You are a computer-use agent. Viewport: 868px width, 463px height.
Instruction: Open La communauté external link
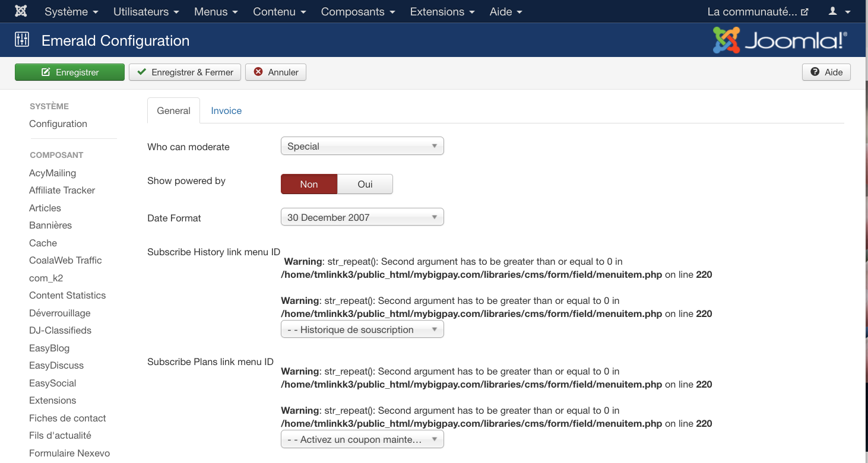click(x=758, y=11)
